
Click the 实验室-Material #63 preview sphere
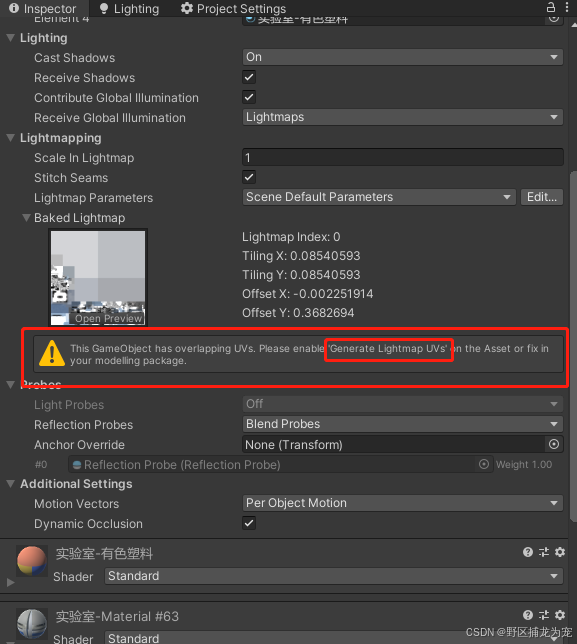tap(32, 623)
